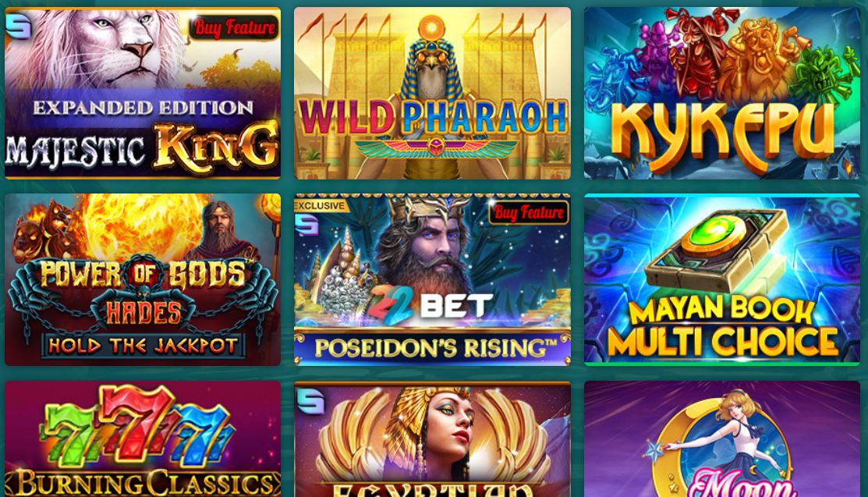Open Power of Gods Hades game
The height and width of the screenshot is (497, 868).
143,280
